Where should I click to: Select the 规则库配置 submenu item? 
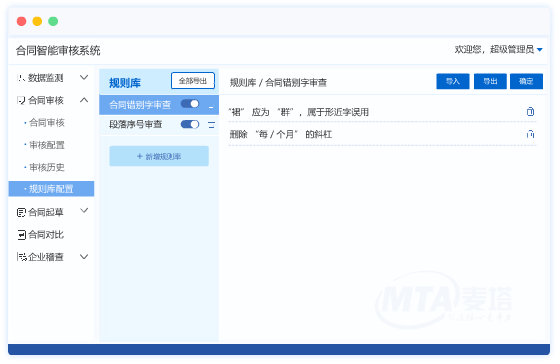51,189
